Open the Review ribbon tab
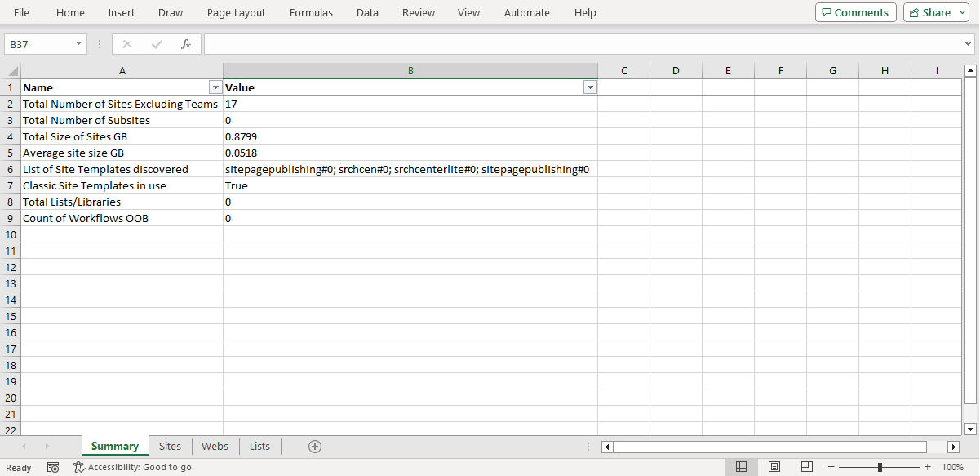 pyautogui.click(x=419, y=12)
